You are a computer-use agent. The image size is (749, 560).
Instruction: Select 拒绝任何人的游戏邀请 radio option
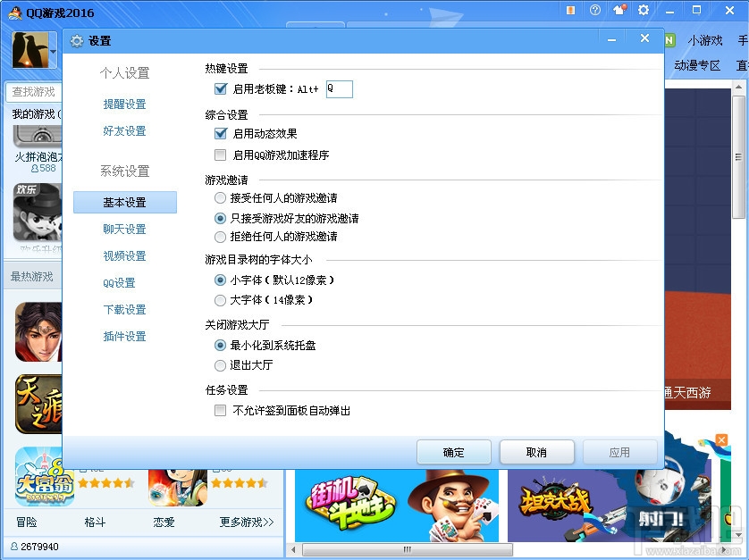coord(219,237)
